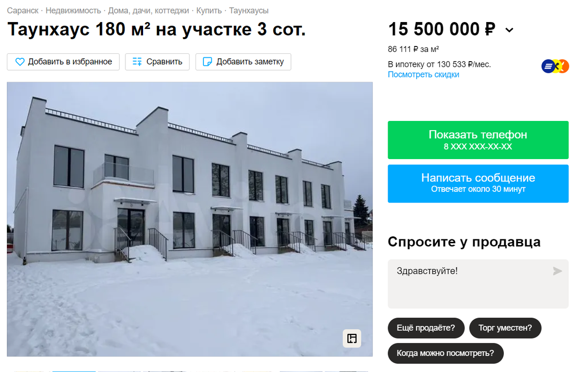Click the note sticker icon

(207, 62)
